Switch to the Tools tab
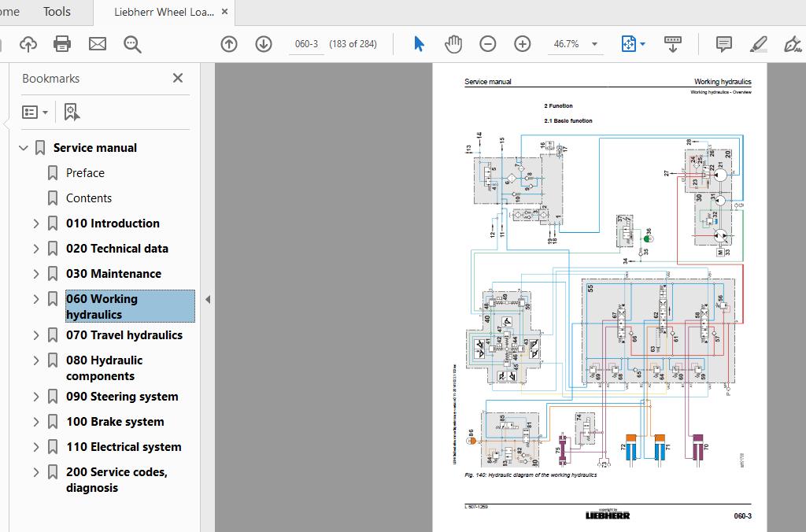Viewport: 806px width, 532px height. [x=57, y=12]
